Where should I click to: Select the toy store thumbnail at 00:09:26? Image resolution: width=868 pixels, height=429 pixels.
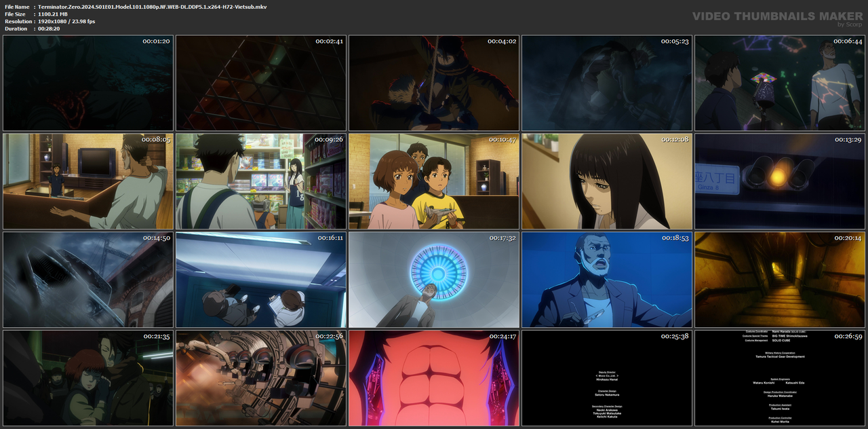(261, 181)
